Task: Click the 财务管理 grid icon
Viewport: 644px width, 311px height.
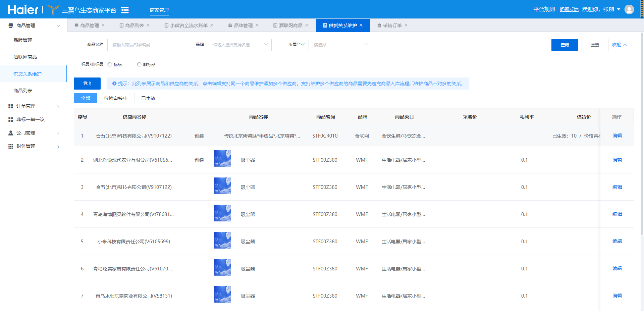Action: [11, 146]
